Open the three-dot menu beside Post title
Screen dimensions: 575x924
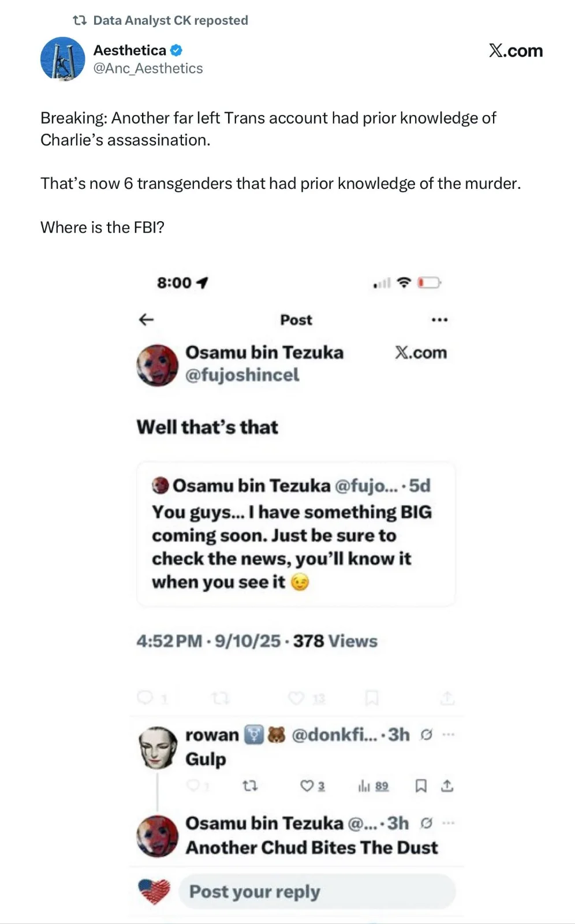439,319
